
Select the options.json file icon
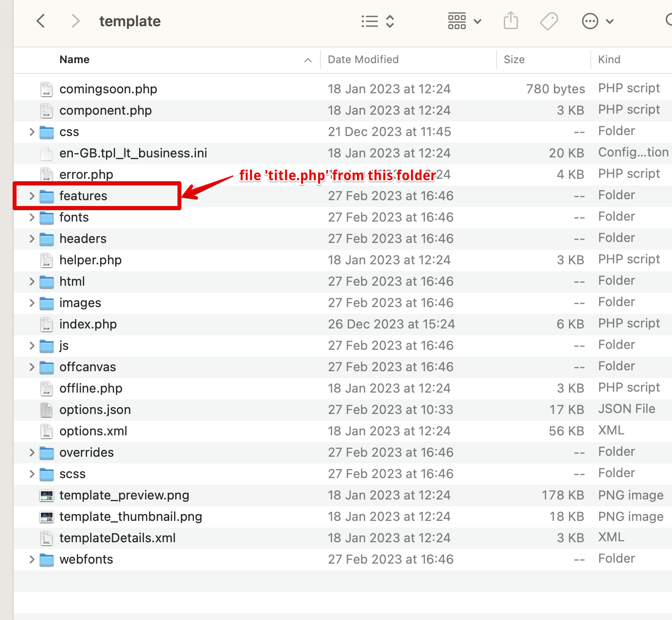(x=47, y=410)
